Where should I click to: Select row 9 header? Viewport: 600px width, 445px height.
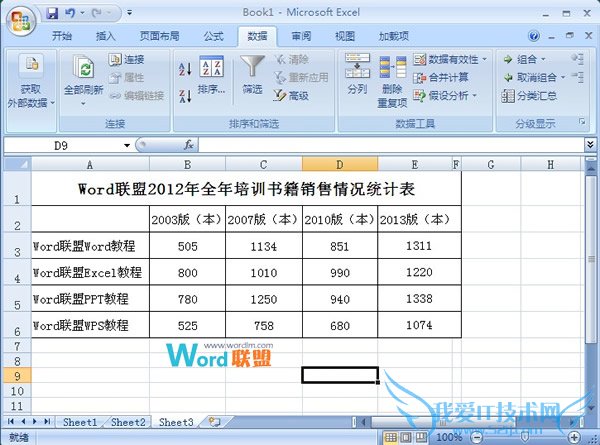tap(17, 376)
